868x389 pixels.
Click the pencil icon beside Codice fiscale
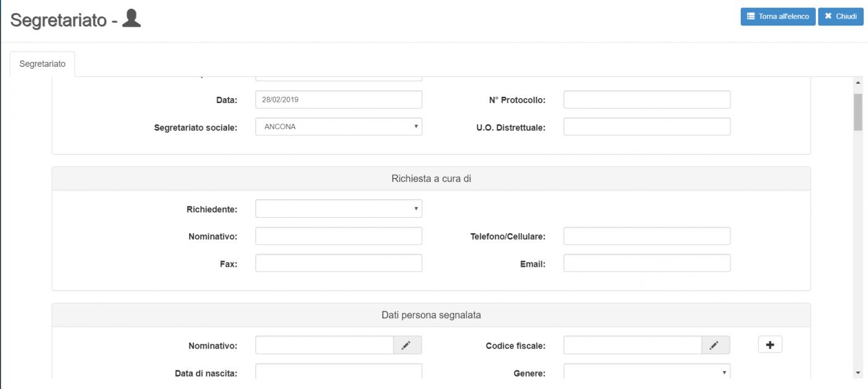(715, 346)
